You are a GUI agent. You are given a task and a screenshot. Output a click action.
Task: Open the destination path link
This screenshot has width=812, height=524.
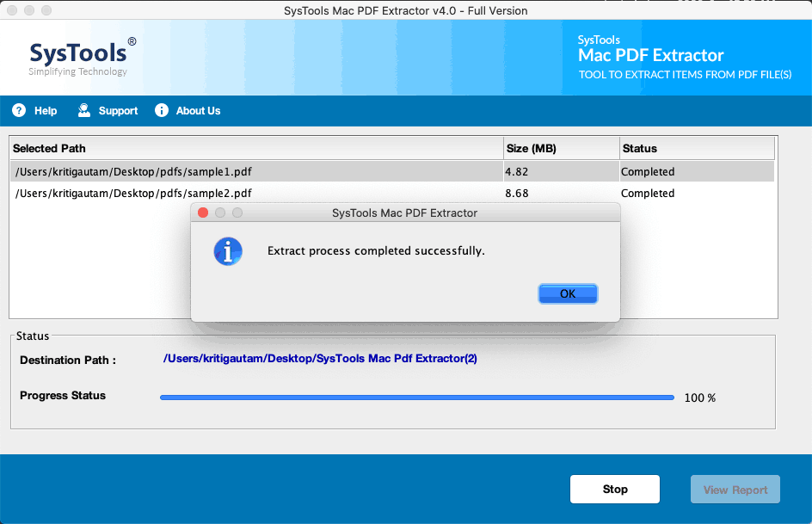point(320,358)
